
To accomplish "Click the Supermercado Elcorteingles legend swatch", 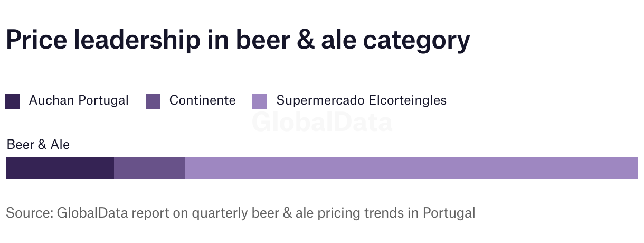I will pos(260,101).
